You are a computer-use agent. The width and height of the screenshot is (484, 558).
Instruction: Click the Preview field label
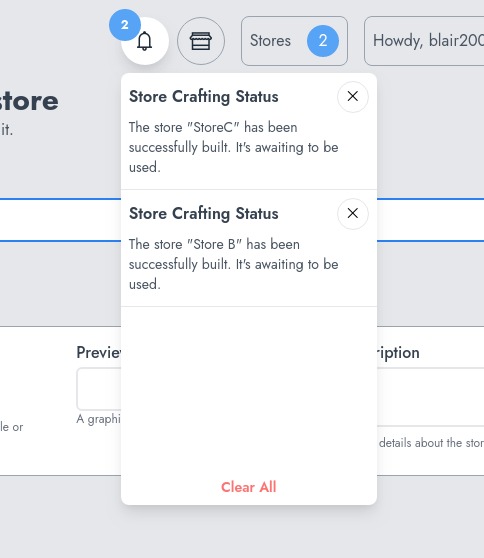tap(99, 352)
